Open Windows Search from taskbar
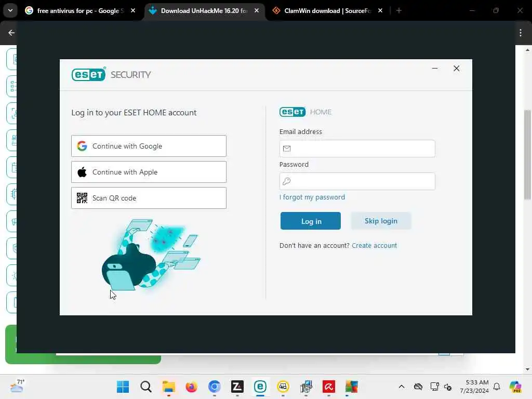 tap(146, 387)
